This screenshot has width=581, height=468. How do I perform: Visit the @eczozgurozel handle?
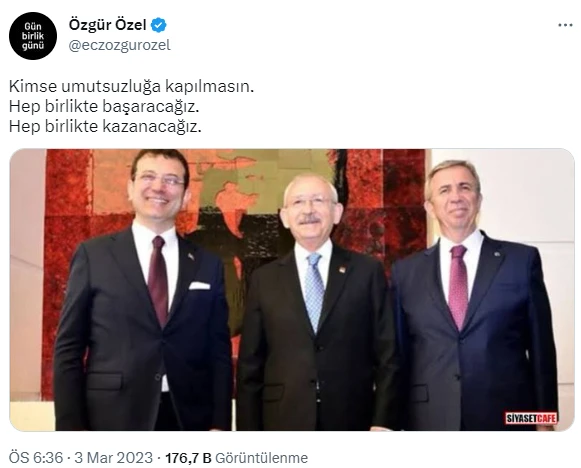click(119, 45)
